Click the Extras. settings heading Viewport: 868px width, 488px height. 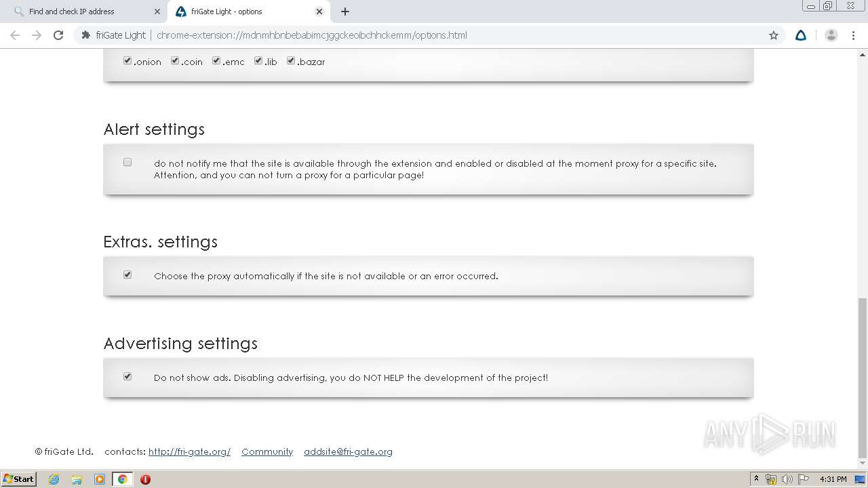point(160,242)
